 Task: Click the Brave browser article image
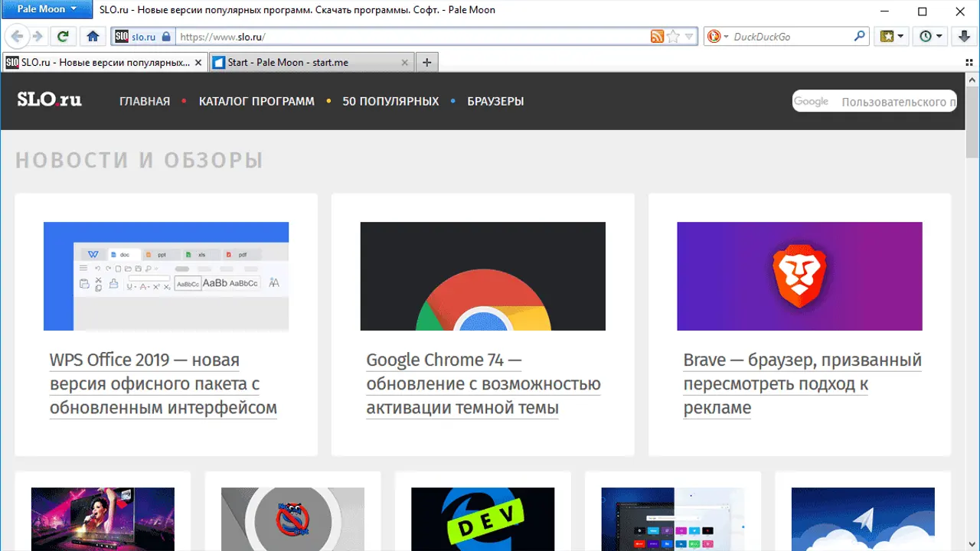coord(799,276)
